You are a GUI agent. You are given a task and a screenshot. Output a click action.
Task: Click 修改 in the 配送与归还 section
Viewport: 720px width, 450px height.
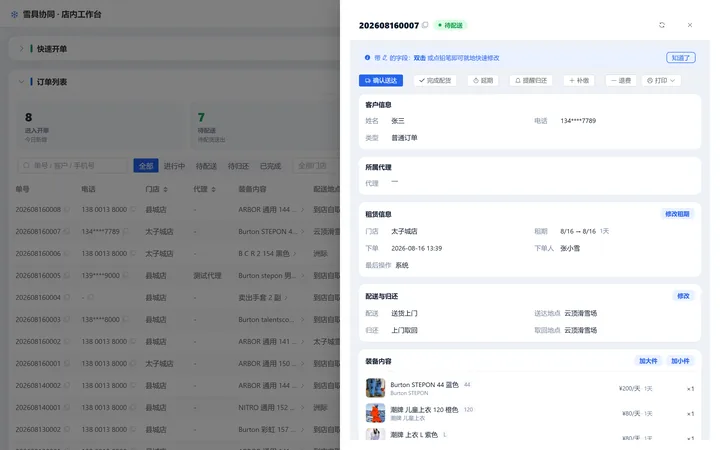tap(683, 296)
